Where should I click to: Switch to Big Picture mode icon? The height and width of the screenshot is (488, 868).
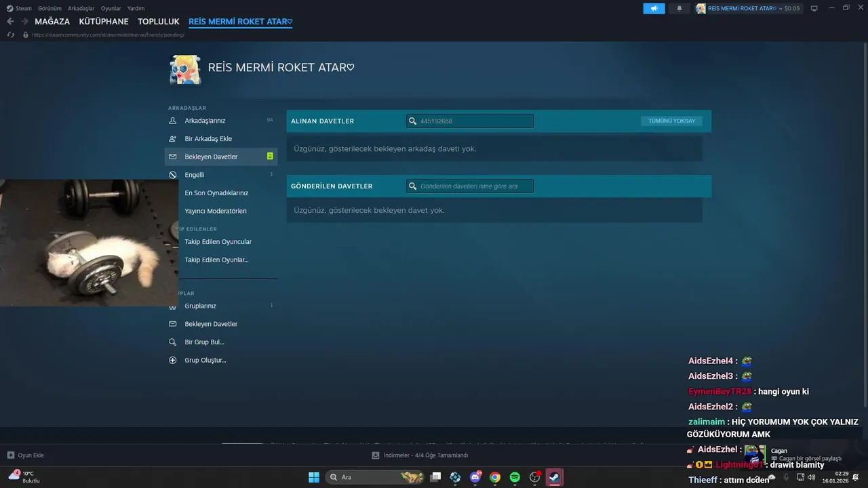point(814,8)
